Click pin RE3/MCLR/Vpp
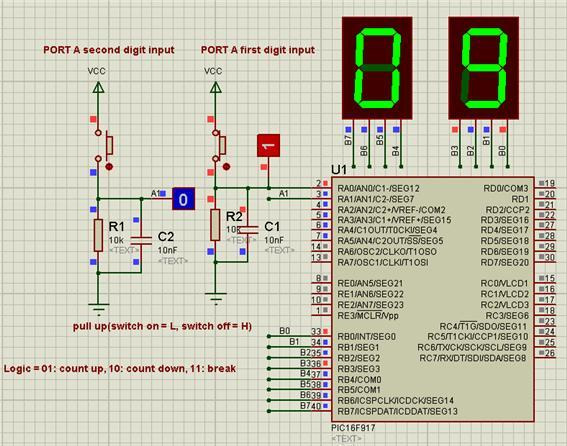Screen dimensions: 567x446 point(368,315)
